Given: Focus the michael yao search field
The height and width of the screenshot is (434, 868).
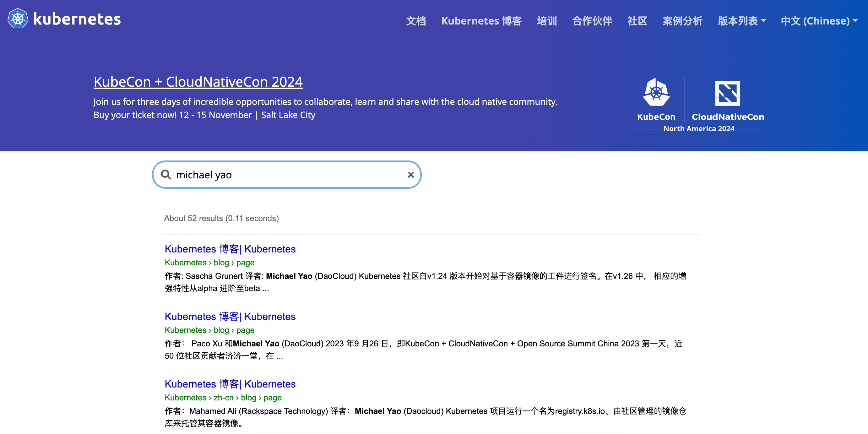Looking at the screenshot, I should click(286, 175).
